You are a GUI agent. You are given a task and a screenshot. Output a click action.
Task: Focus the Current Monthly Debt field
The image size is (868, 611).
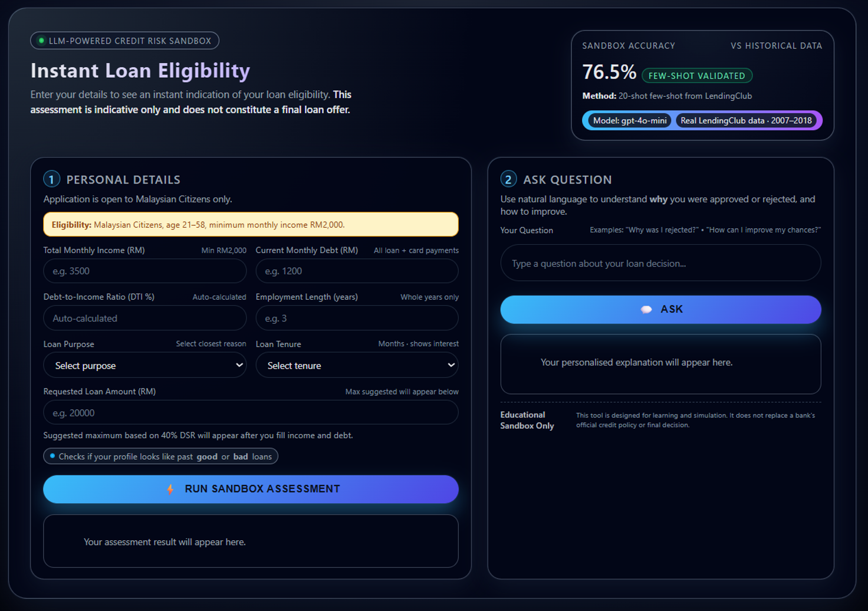(357, 271)
